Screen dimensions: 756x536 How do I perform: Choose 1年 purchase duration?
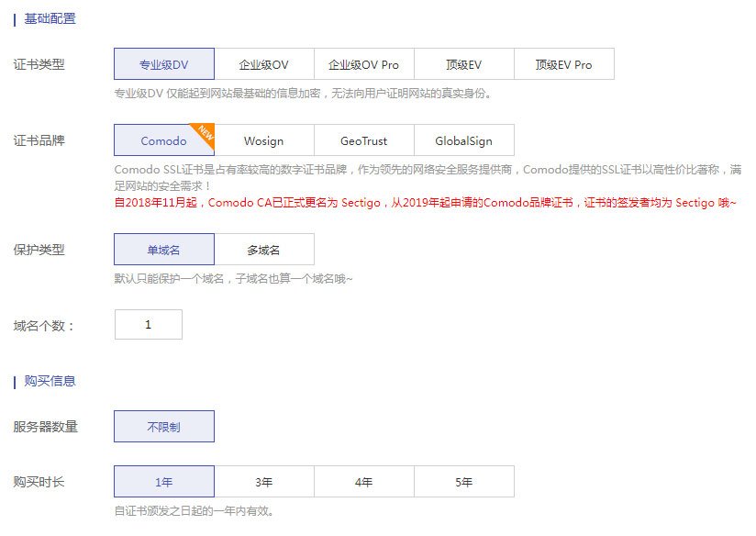pos(164,481)
